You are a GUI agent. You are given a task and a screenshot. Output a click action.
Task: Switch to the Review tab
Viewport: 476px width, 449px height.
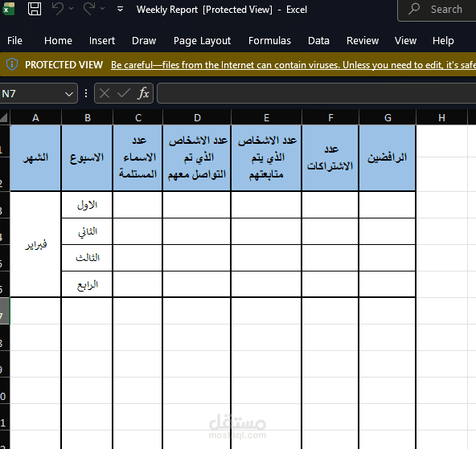(x=363, y=41)
